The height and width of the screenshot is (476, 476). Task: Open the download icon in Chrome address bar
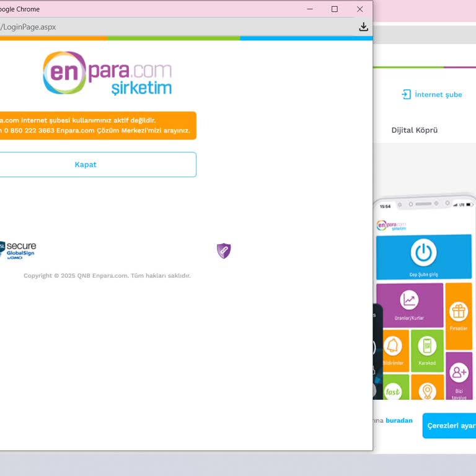coord(363,27)
